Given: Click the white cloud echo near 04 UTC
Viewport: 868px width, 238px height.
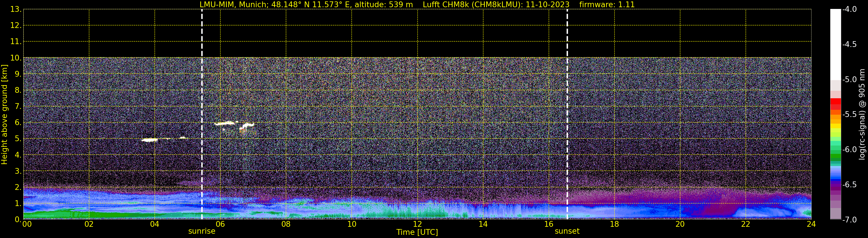Looking at the screenshot, I should click(x=150, y=140).
